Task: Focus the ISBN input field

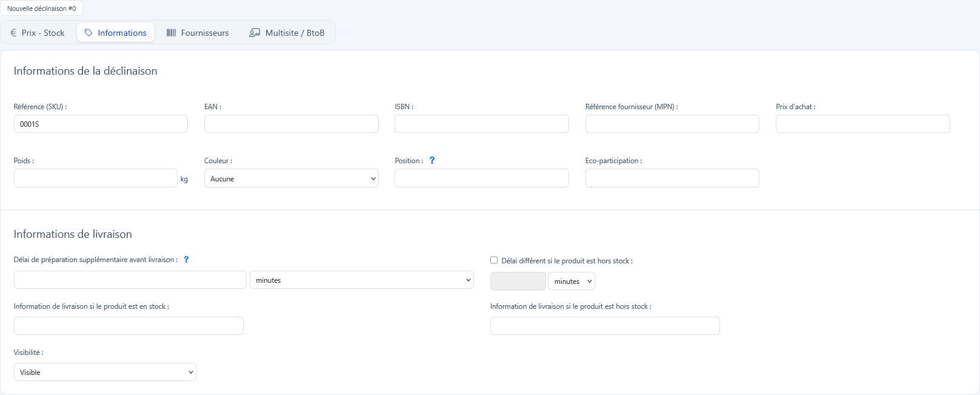Action: (482, 124)
